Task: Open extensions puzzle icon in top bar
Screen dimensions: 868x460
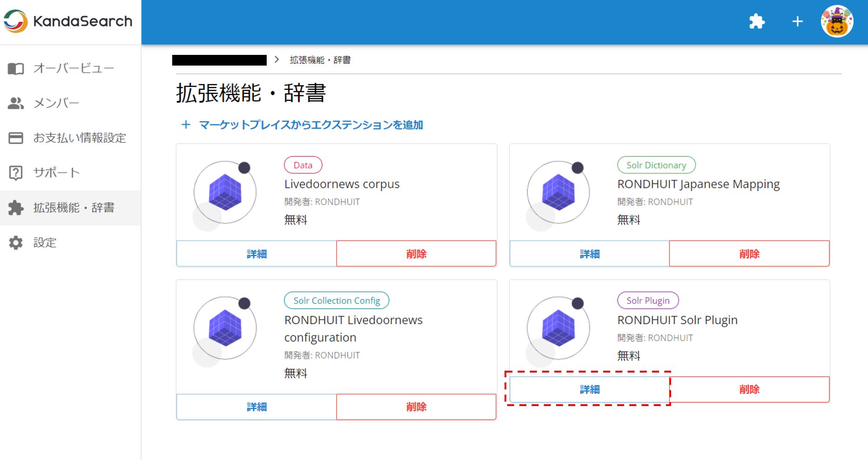Action: (757, 21)
